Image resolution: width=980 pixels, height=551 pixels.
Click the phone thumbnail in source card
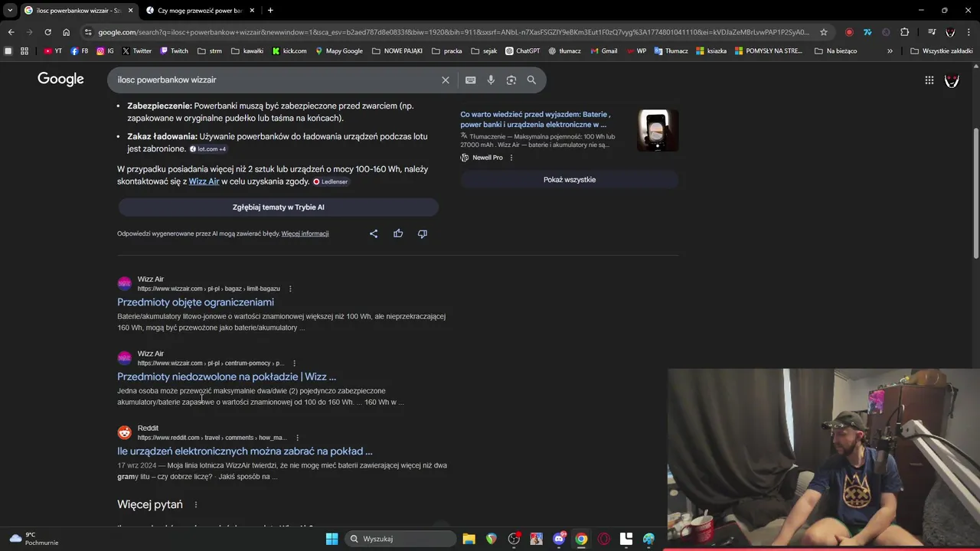658,130
